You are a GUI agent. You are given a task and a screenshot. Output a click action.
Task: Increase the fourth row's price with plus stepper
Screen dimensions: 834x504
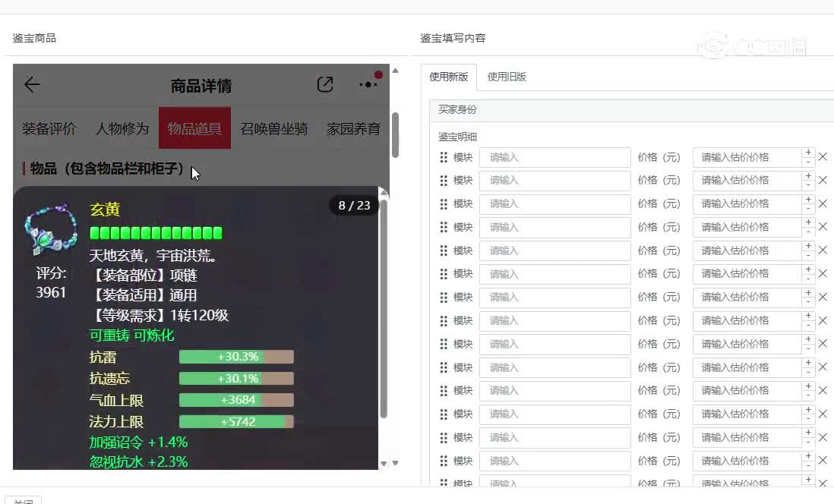tap(808, 222)
